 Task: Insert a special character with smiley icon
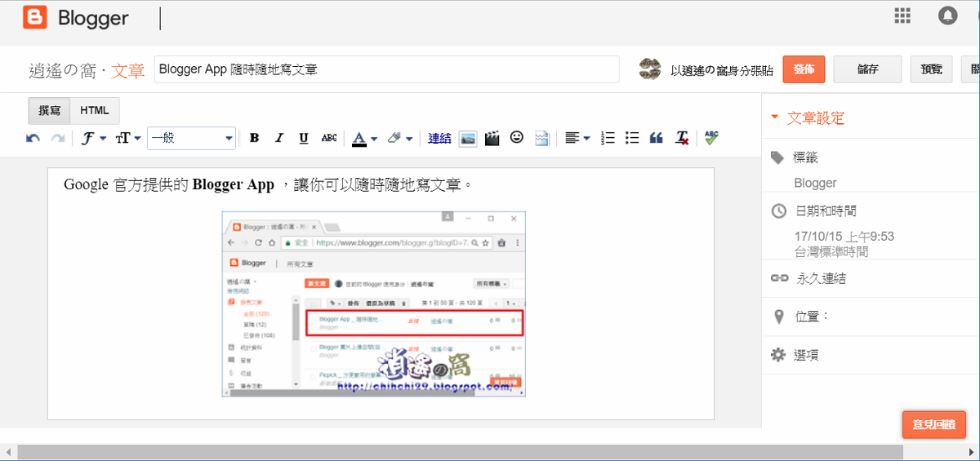pyautogui.click(x=516, y=138)
